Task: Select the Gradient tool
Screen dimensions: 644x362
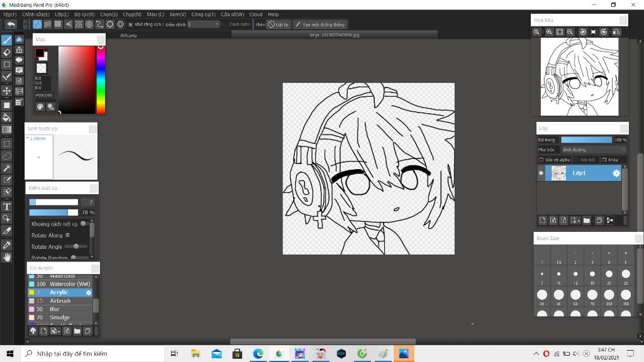Action: point(7,129)
